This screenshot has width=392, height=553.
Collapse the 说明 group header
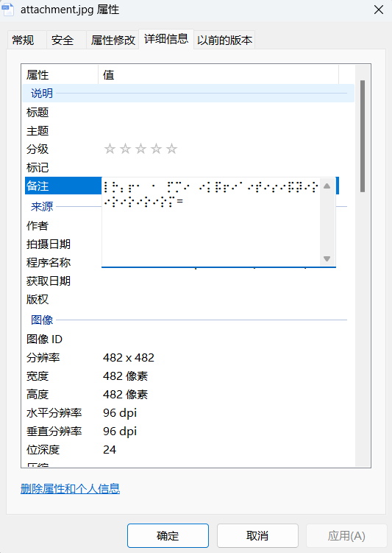tap(188, 93)
